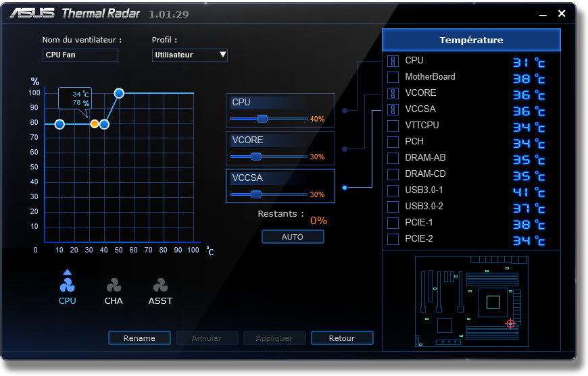Image resolution: width=588 pixels, height=376 pixels.
Task: Click the Température panel header
Action: 471,40
